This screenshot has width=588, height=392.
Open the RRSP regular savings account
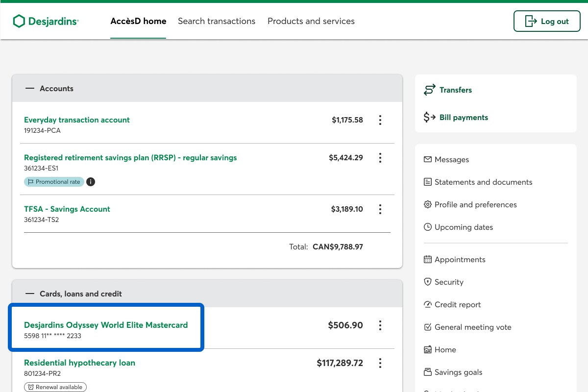130,158
